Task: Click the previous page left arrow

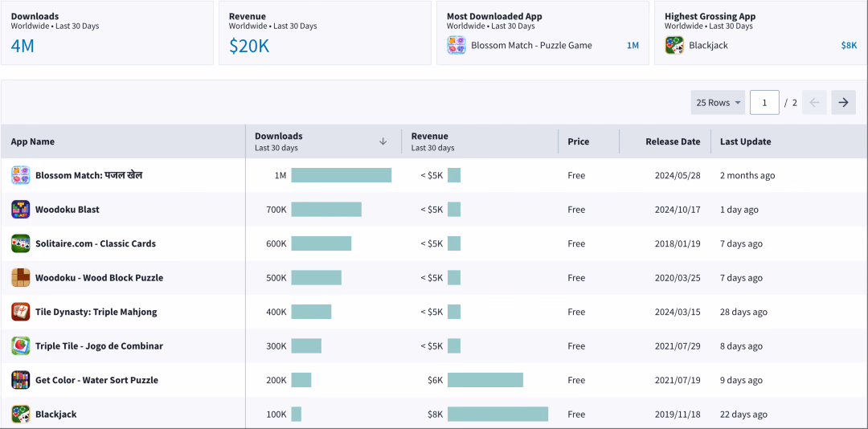Action: pyautogui.click(x=814, y=102)
